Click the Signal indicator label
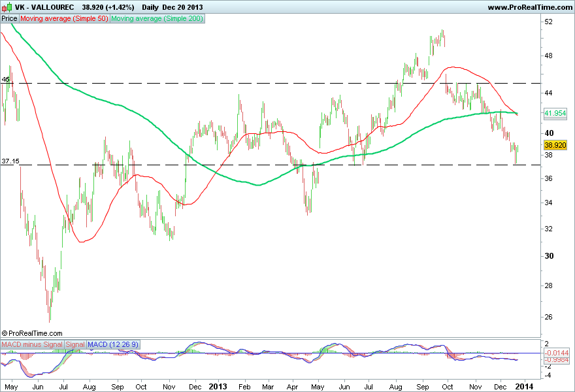 click(x=75, y=344)
